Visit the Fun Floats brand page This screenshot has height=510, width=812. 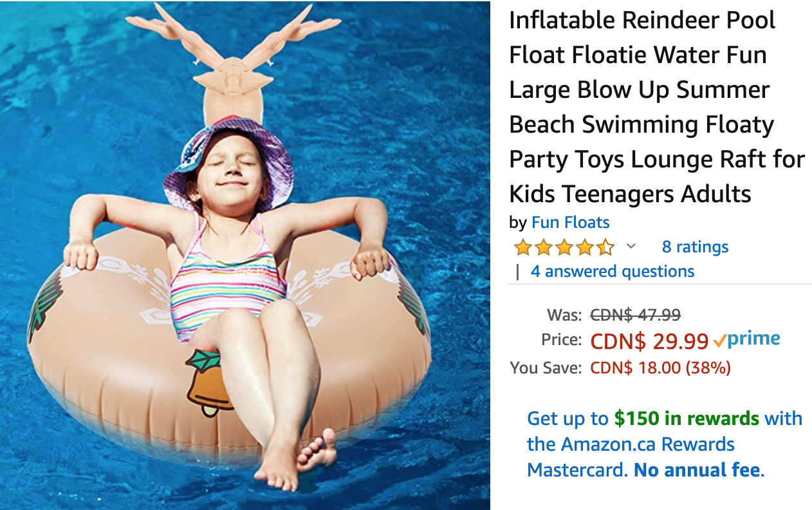[571, 223]
